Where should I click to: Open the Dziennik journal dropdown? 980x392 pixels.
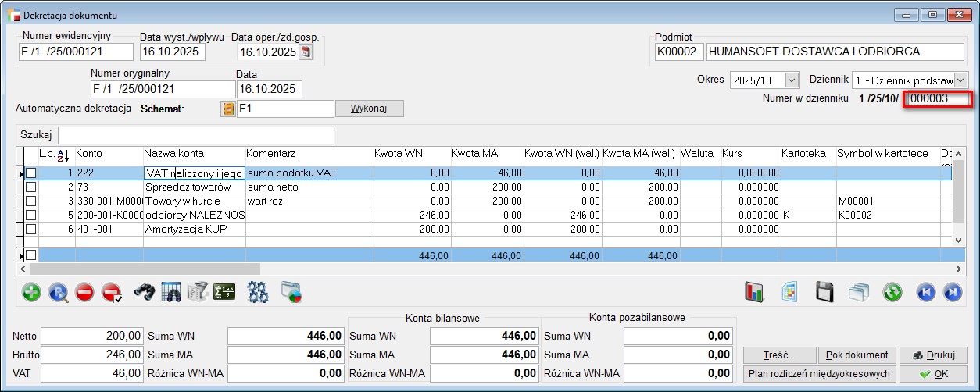[960, 80]
